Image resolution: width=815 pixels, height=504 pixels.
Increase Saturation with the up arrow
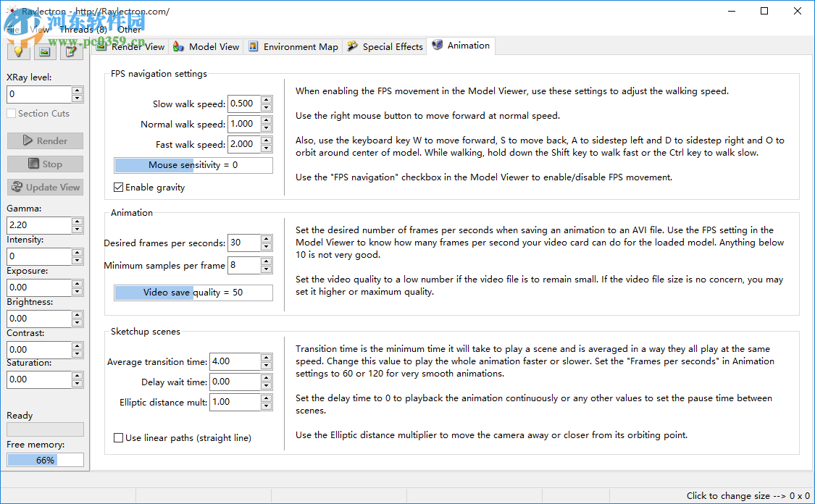(78, 376)
